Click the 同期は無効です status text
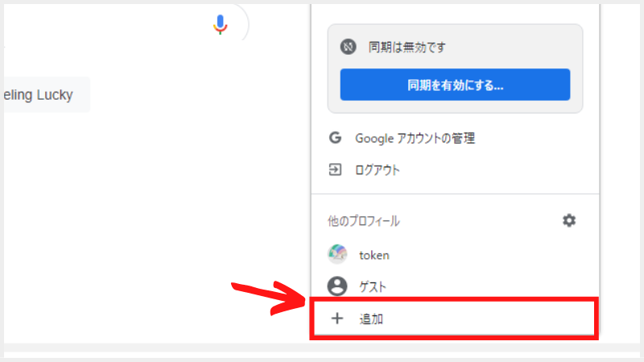This screenshot has height=362, width=644. pyautogui.click(x=407, y=47)
